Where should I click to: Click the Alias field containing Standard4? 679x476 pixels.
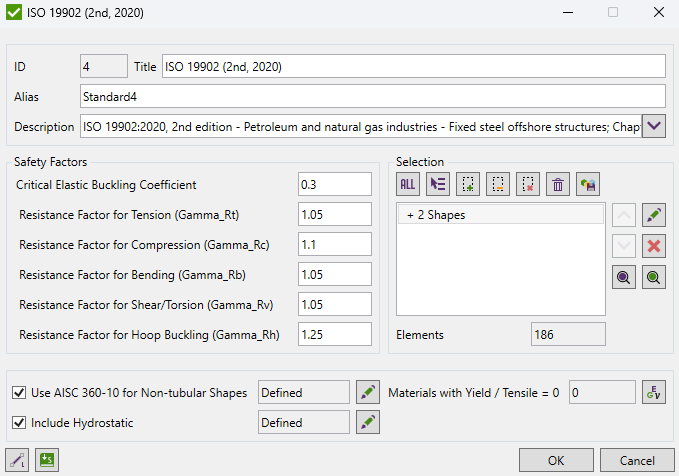(372, 96)
